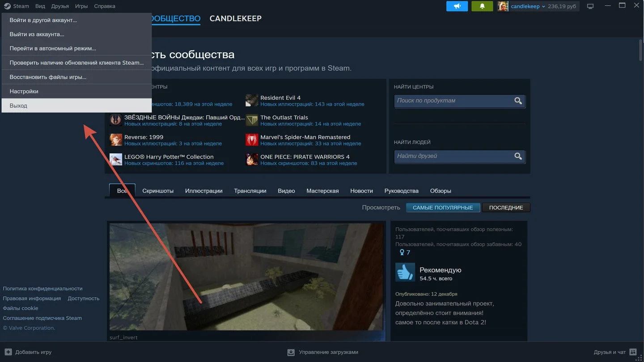644x362 pixels.
Task: Switch to the Мастерская tab
Action: (x=322, y=191)
